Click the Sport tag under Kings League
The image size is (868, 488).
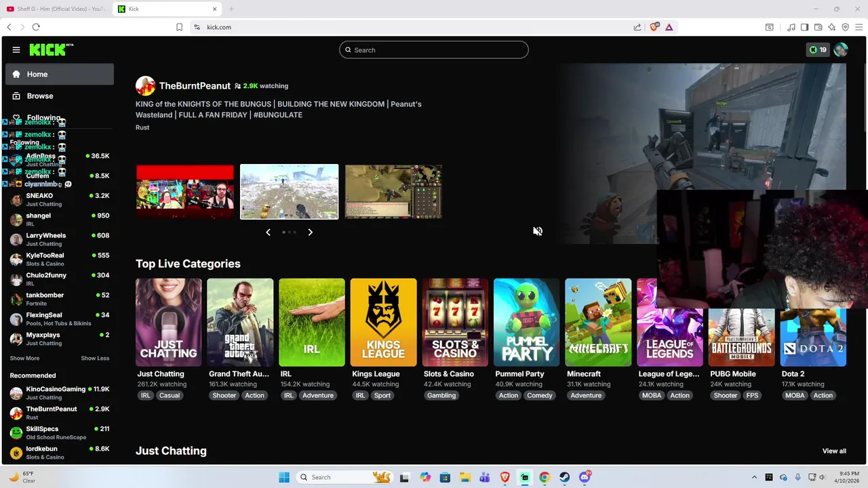click(382, 395)
